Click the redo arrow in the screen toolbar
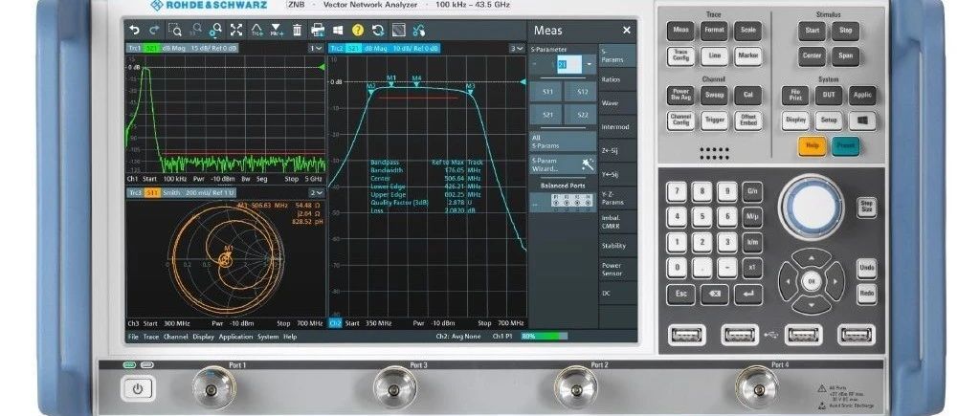Screen dimensions: 980x416 154,30
